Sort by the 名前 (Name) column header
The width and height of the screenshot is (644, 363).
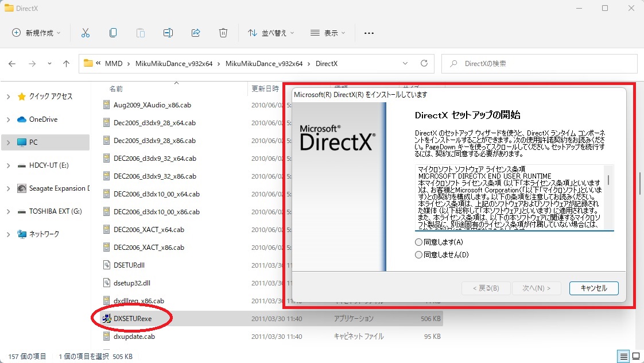[116, 89]
